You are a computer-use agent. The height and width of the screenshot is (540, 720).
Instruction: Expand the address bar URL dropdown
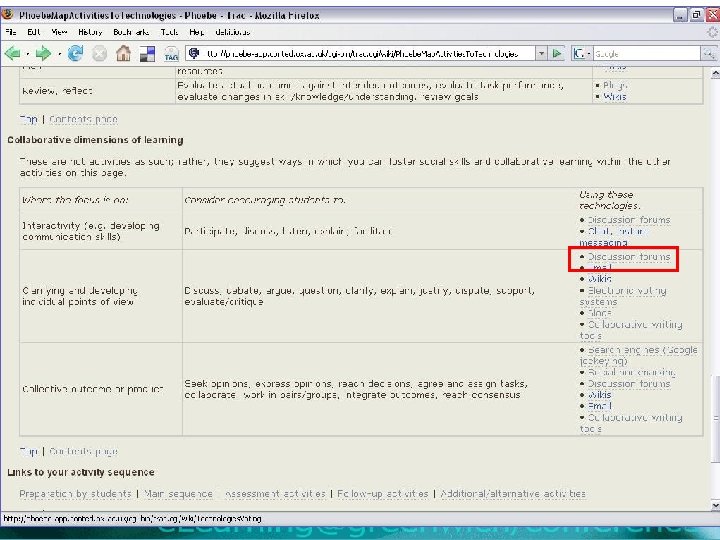pos(542,53)
